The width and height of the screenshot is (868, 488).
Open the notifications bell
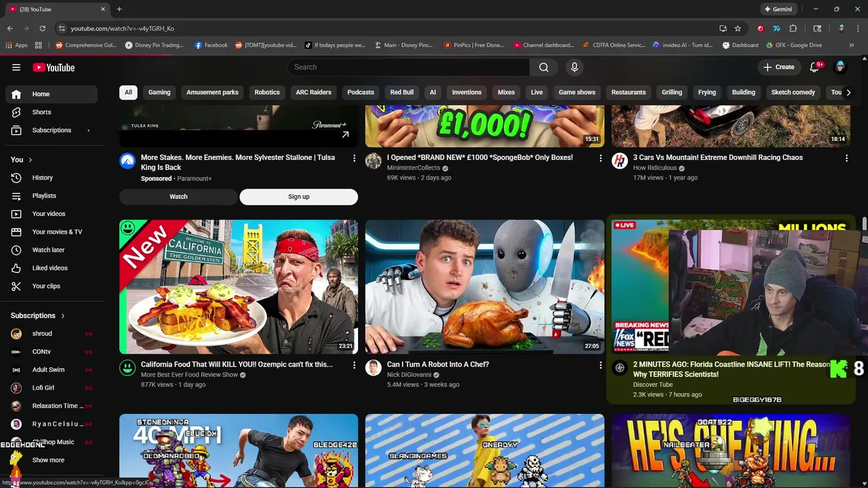[815, 67]
